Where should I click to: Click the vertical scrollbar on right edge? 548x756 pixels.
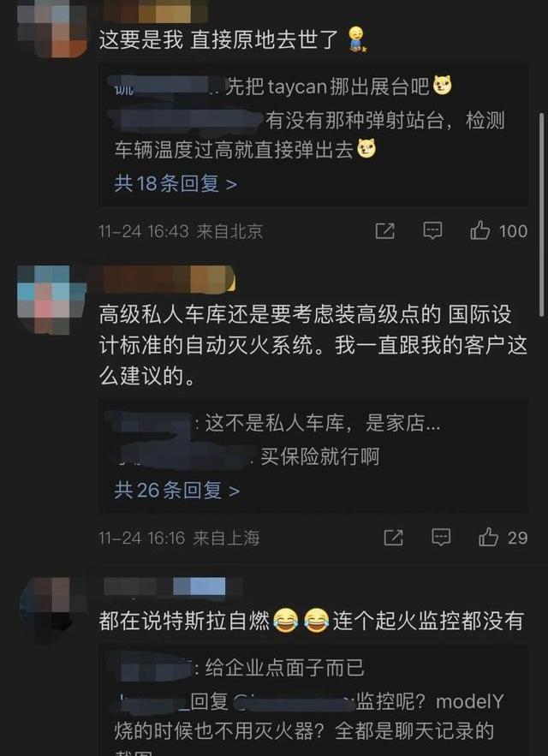point(541,215)
